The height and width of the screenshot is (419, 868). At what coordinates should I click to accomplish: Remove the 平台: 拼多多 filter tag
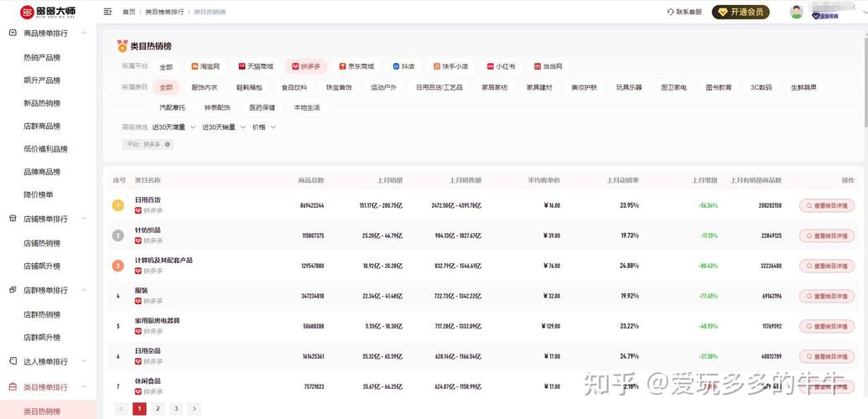168,144
